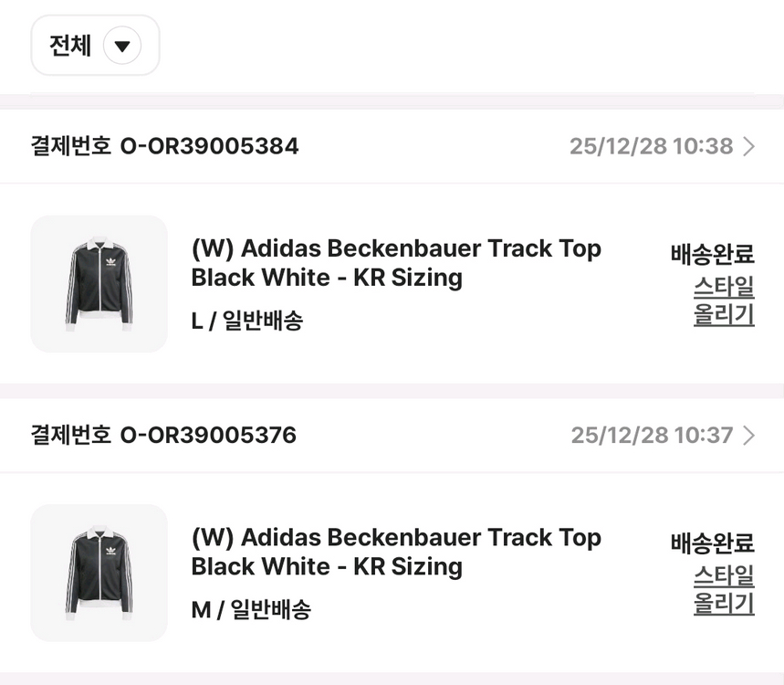Expand order details chevron next to 10:37
This screenshot has height=685, width=784.
pyautogui.click(x=749, y=436)
